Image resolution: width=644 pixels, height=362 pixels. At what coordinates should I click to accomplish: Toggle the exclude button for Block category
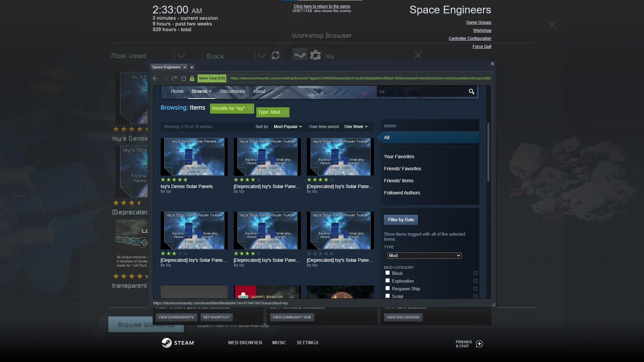475,274
